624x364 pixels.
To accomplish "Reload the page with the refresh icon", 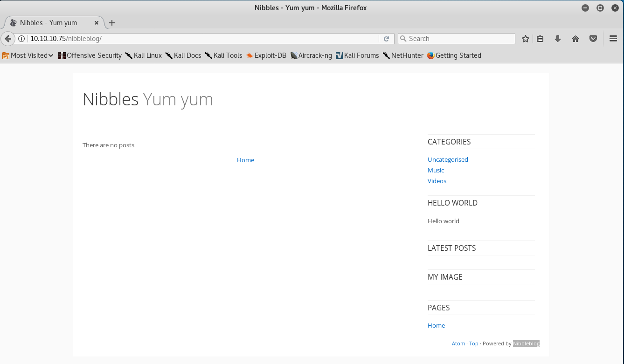I will pyautogui.click(x=386, y=39).
